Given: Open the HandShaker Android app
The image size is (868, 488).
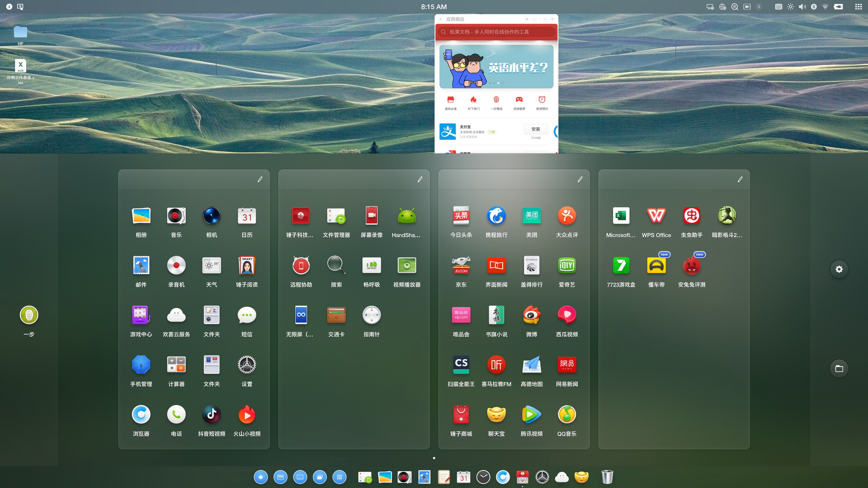Looking at the screenshot, I should click(406, 216).
